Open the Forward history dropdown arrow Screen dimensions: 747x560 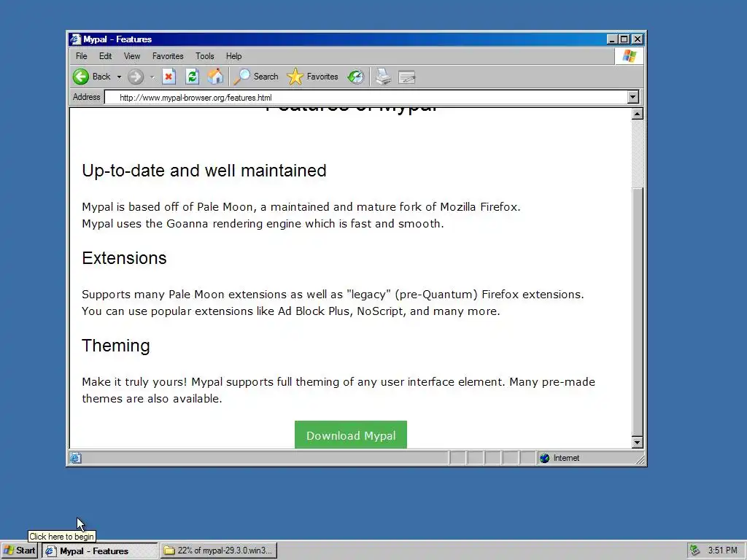coord(152,77)
